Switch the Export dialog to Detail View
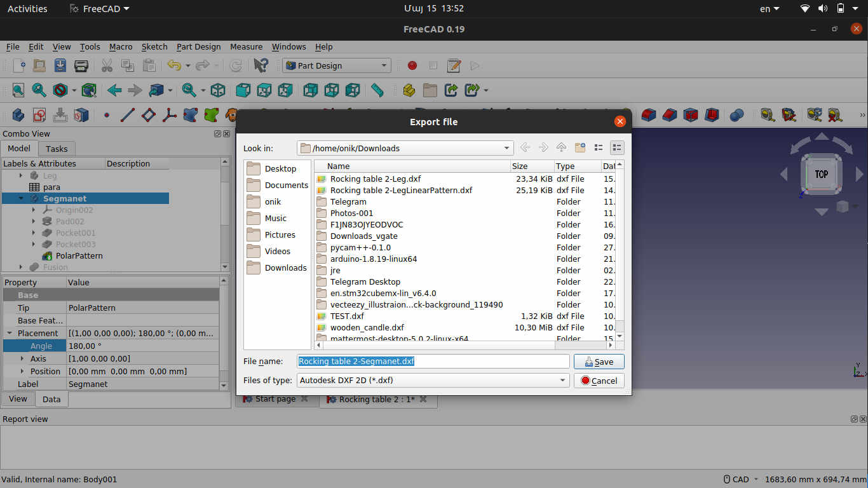The height and width of the screenshot is (488, 868). 617,148
